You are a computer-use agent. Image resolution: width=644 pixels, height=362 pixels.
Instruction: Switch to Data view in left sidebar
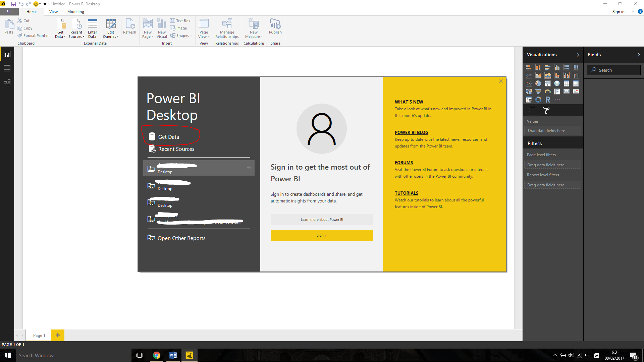[x=7, y=68]
